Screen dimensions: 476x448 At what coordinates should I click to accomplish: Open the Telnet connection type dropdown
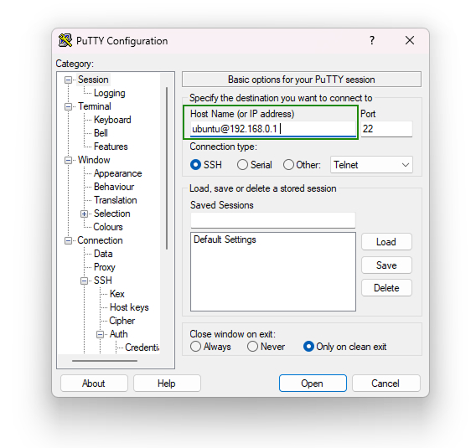pyautogui.click(x=371, y=165)
